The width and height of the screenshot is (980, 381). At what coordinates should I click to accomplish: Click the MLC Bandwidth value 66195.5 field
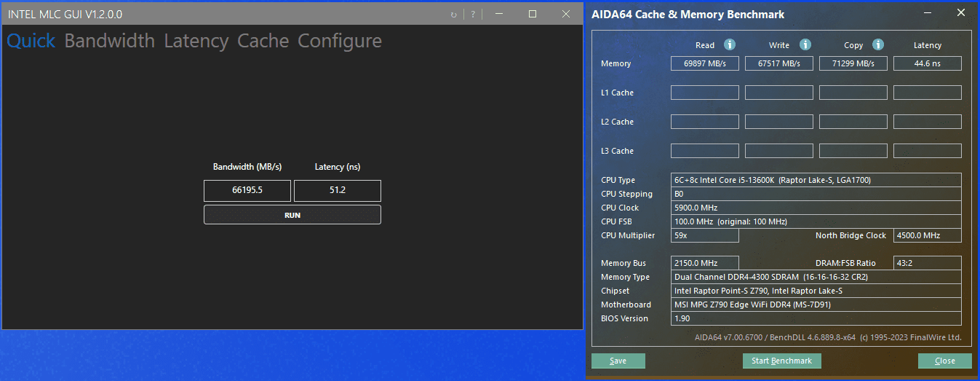coord(247,191)
